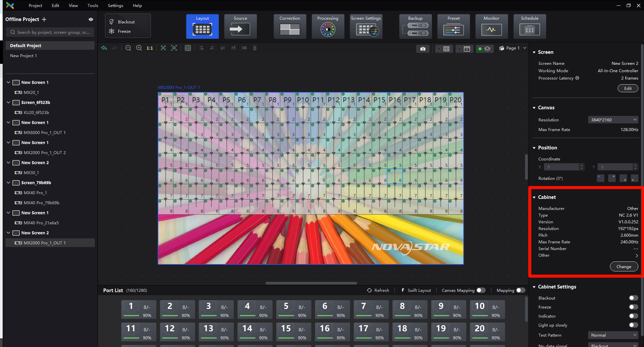Open the Canvas Resolution dropdown
This screenshot has height=347, width=644.
click(x=613, y=120)
